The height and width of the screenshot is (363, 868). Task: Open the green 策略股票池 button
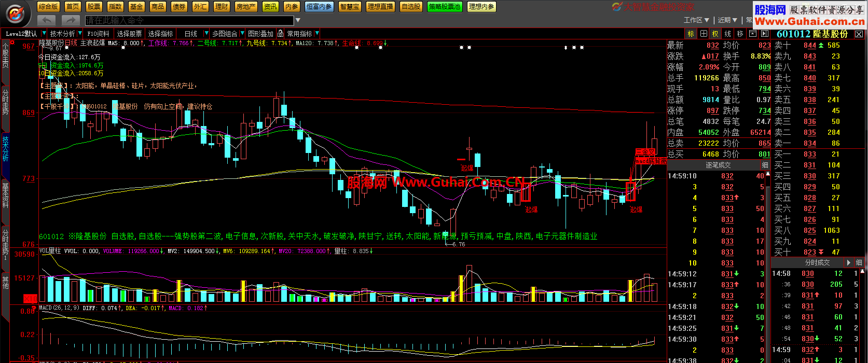(445, 7)
